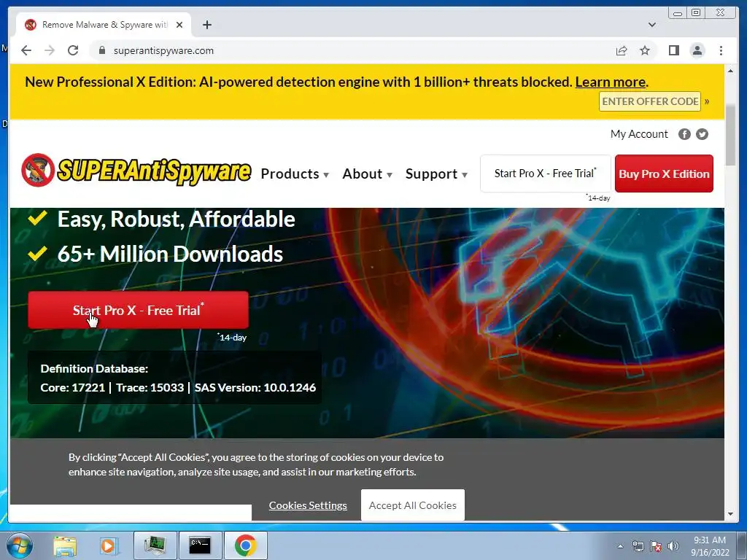747x560 pixels.
Task: Expand the Products menu
Action: coord(295,174)
